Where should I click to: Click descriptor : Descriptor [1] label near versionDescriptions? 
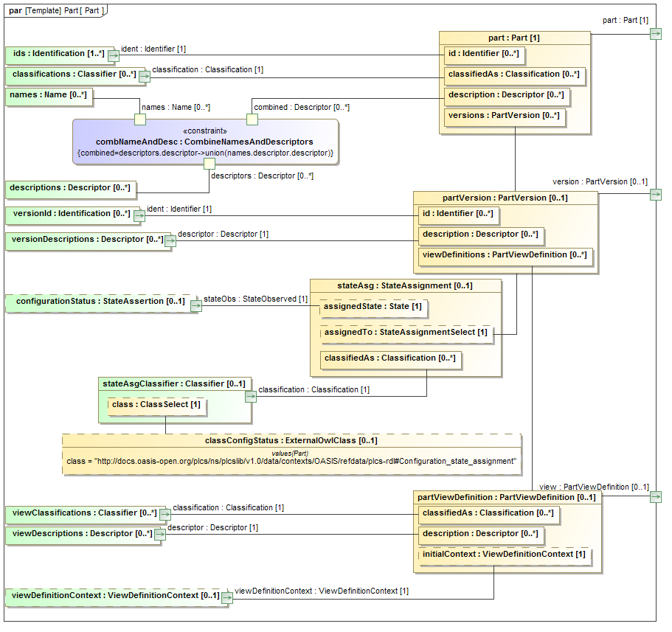coord(224,235)
